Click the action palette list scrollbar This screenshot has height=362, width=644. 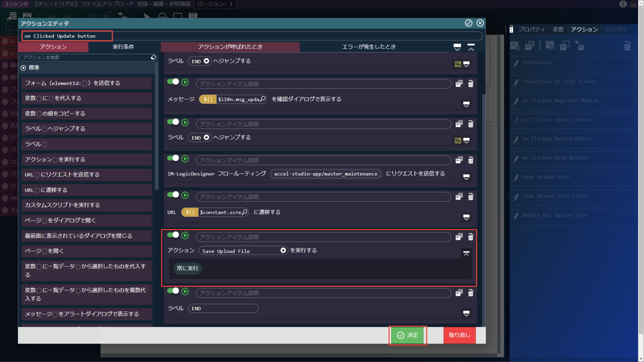point(157,126)
